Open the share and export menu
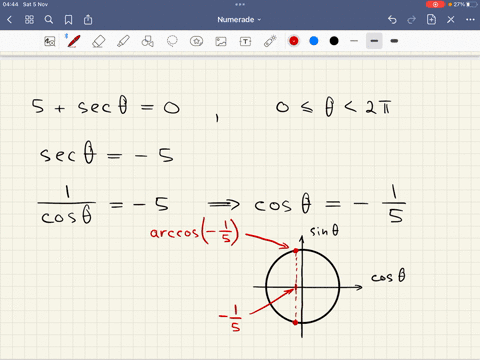The height and width of the screenshot is (360, 480). click(x=88, y=20)
